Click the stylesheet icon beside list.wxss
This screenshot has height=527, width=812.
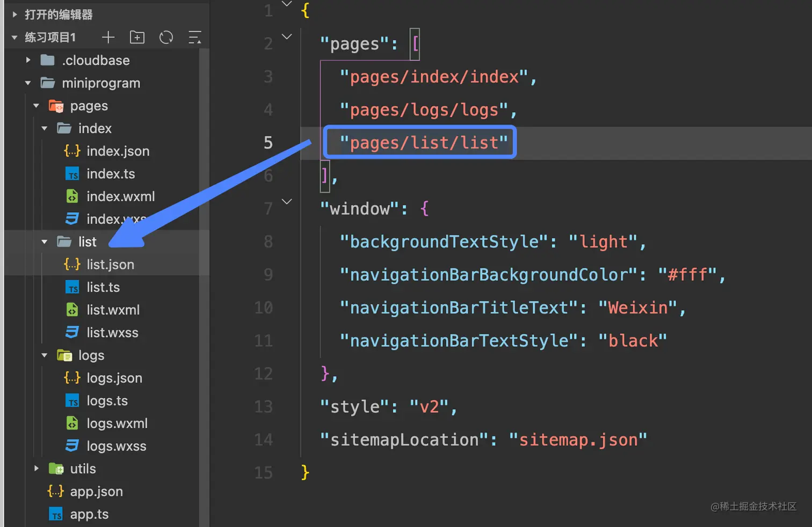72,333
